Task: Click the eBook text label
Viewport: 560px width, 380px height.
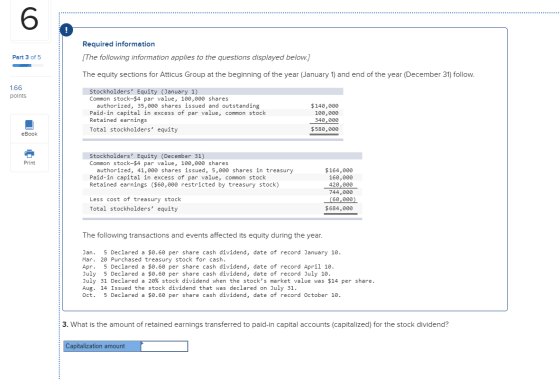Action: [x=29, y=134]
